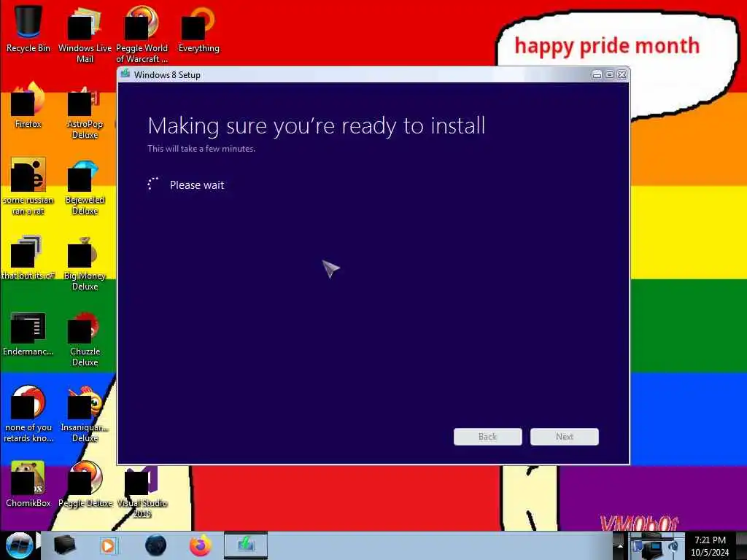Viewport: 747px width, 560px height.
Task: Open the Recycle Bin desktop icon
Action: point(28,28)
